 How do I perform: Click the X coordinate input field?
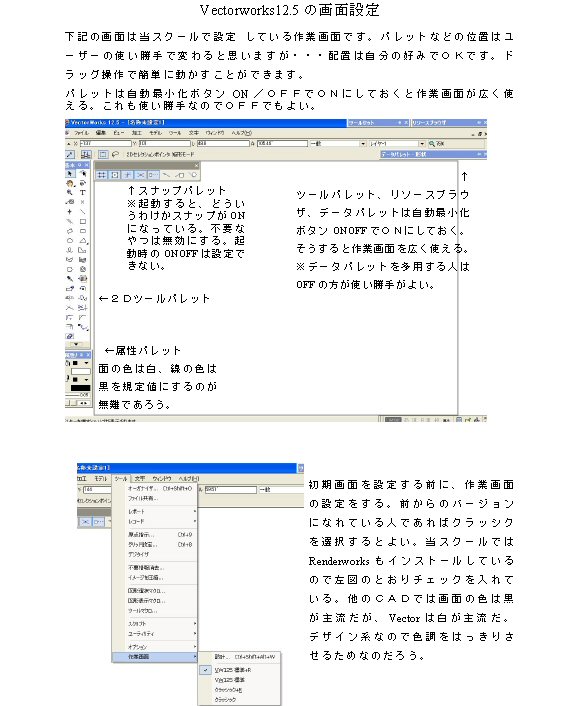(105, 144)
